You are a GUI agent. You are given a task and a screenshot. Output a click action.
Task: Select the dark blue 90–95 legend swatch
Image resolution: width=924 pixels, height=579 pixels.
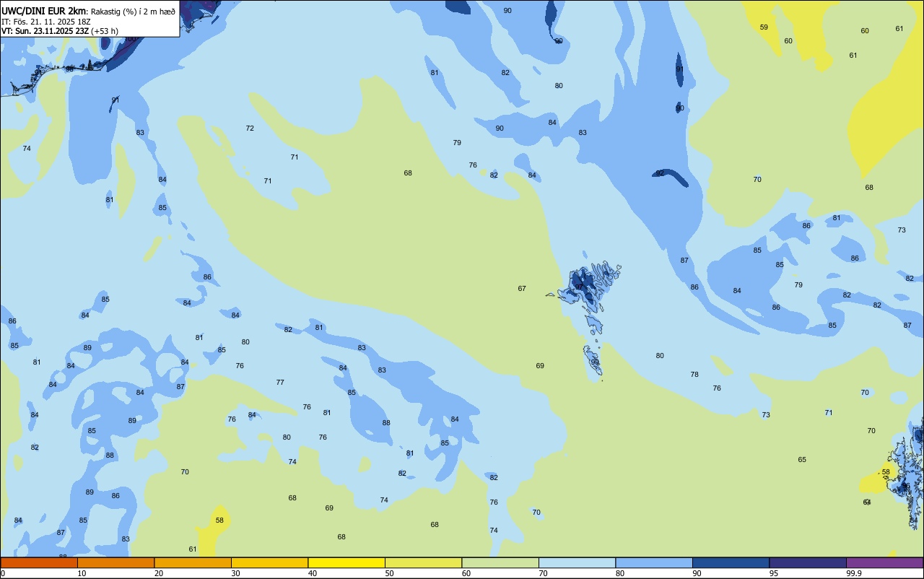[x=731, y=562]
